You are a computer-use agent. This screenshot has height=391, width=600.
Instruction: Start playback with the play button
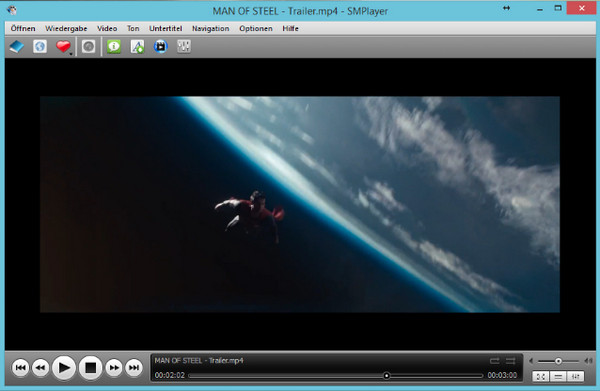click(64, 368)
